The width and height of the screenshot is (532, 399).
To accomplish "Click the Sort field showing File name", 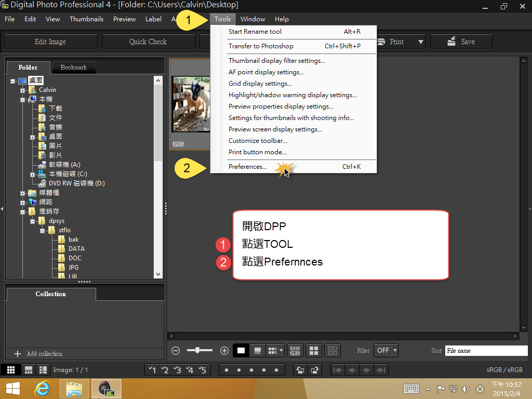I will [x=486, y=351].
